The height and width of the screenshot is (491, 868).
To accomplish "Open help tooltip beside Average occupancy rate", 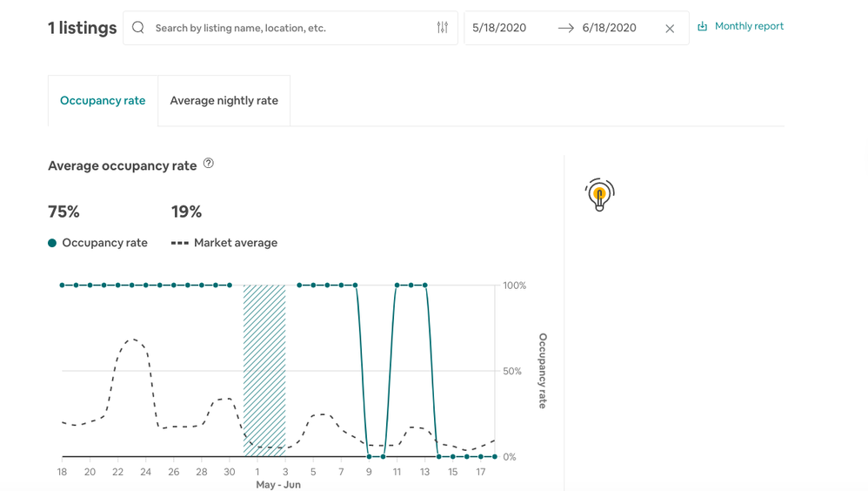I will point(209,164).
